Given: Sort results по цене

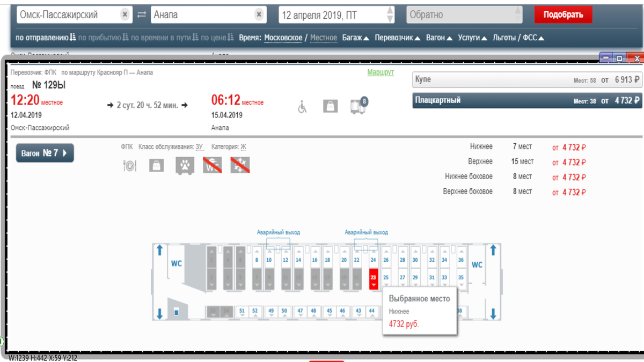Looking at the screenshot, I should tap(217, 38).
